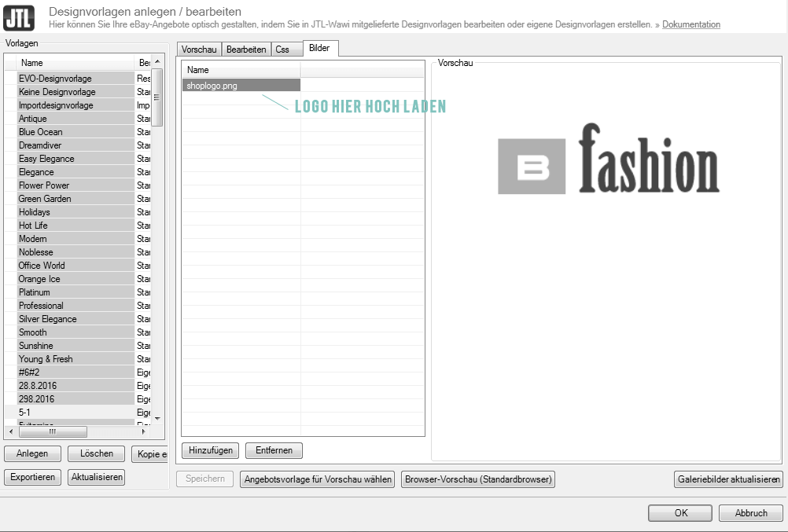
Task: Select the Noblesse template
Action: pyautogui.click(x=75, y=252)
